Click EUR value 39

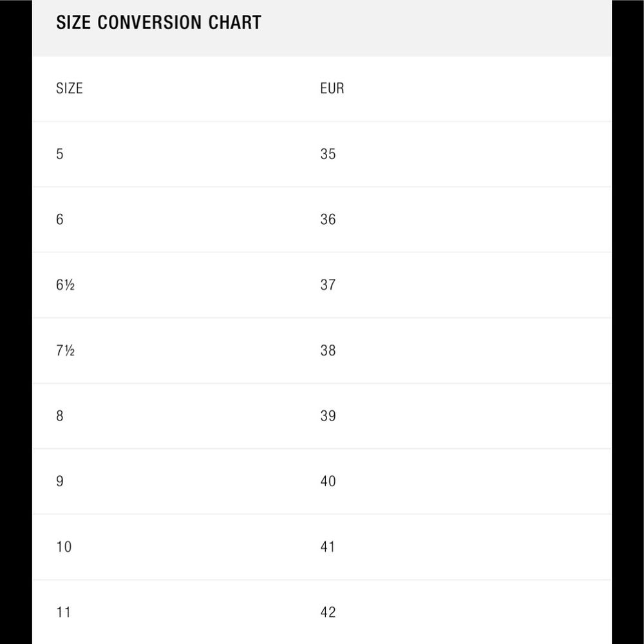coord(328,415)
